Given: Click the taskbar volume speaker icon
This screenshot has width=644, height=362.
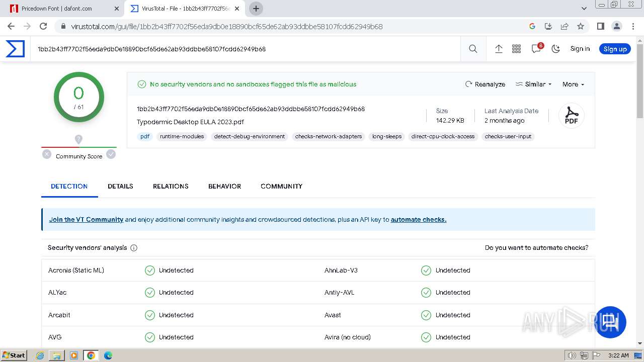Looking at the screenshot, I should (572, 355).
